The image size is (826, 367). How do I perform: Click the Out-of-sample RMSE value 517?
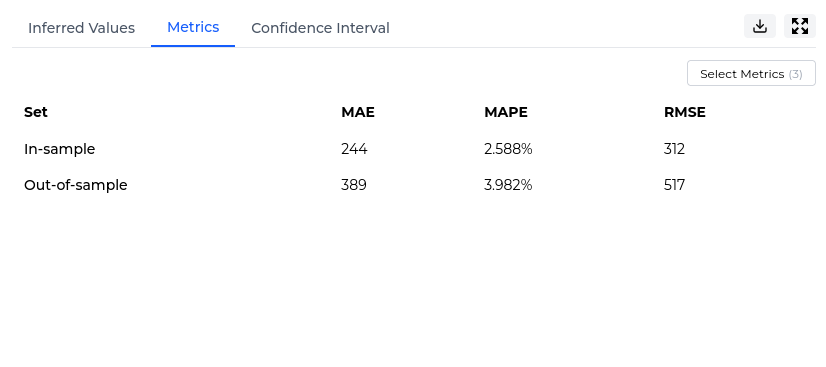674,185
